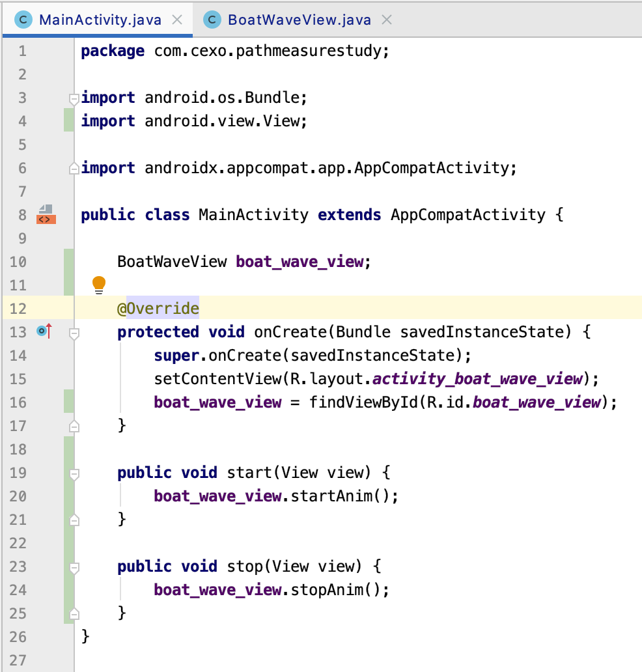This screenshot has width=642, height=672.
Task: Click the class file icon on BoatWaveView.java tab
Action: (212, 20)
